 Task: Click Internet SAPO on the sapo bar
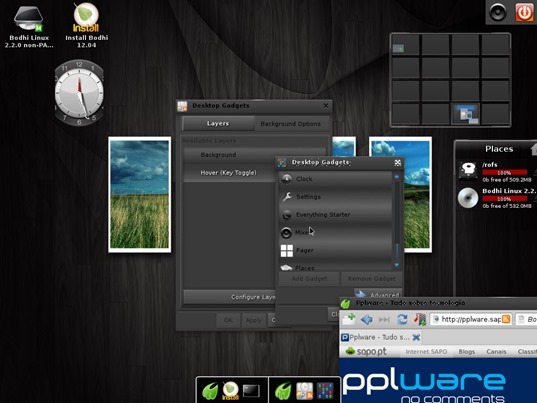click(426, 352)
